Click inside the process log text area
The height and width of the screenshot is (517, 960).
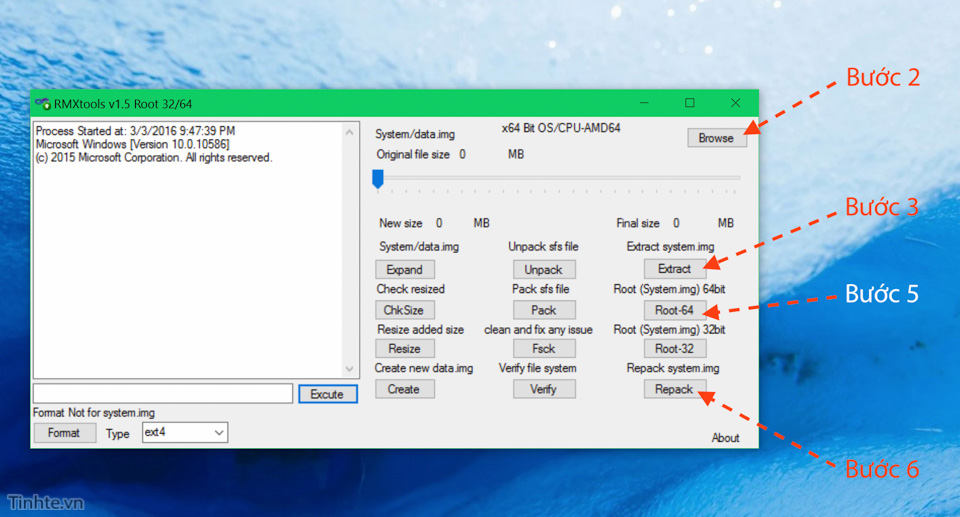point(188,250)
